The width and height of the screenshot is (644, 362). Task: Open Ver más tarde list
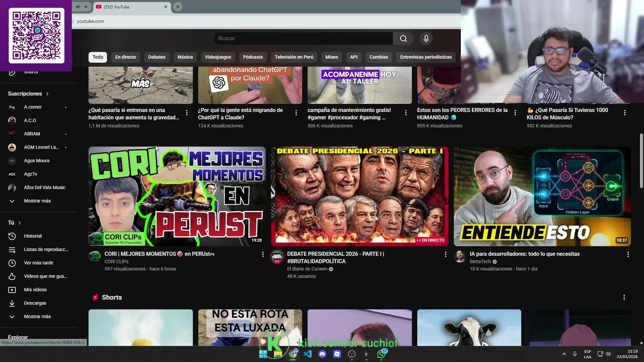pos(38,263)
